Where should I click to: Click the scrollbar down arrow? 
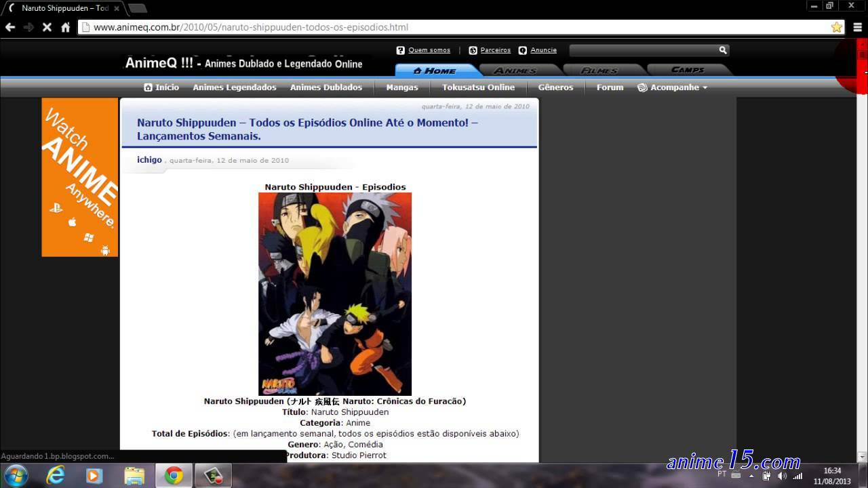(862, 457)
